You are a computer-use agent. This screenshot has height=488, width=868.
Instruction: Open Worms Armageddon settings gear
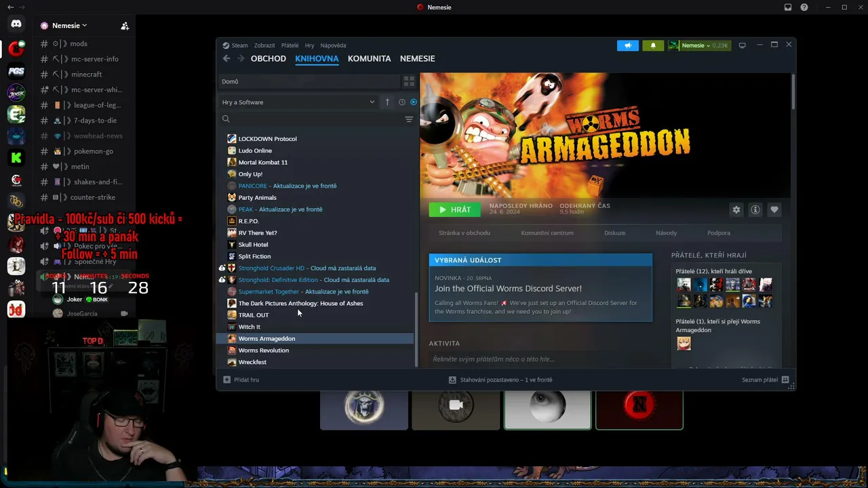(736, 209)
